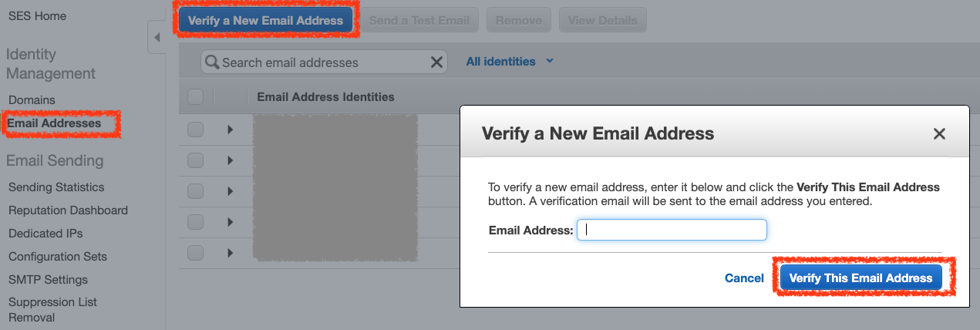
Task: Go to Sending Statistics page
Action: click(x=56, y=187)
